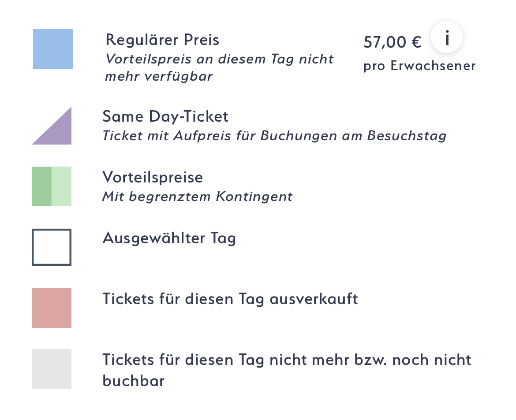Click the darker green half of Vorteilspreise swatch

click(41, 186)
